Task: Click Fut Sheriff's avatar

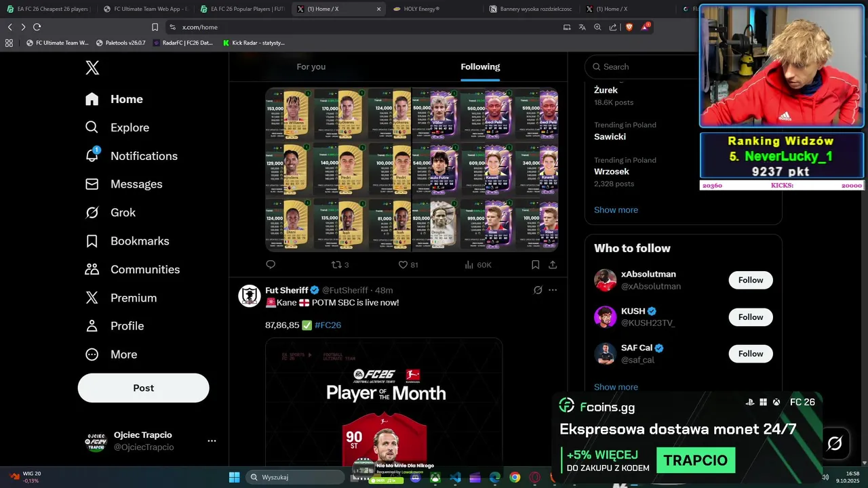Action: pos(250,296)
